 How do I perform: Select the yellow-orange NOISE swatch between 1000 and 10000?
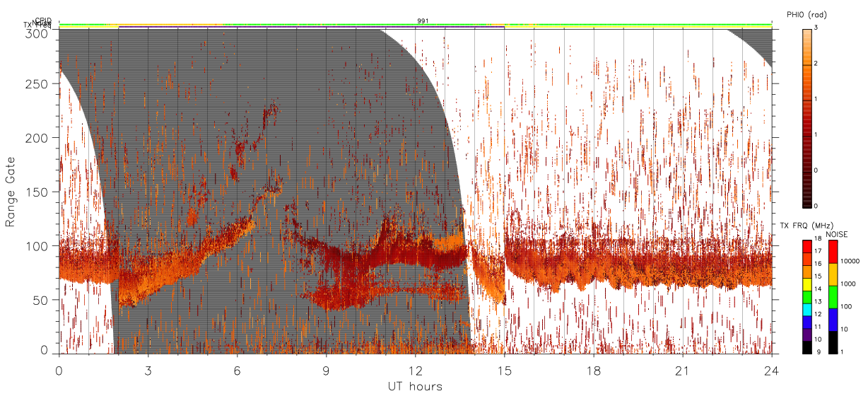coord(833,274)
